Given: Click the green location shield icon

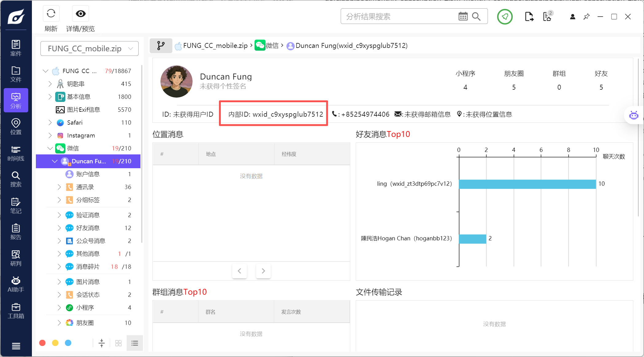Looking at the screenshot, I should [x=505, y=17].
